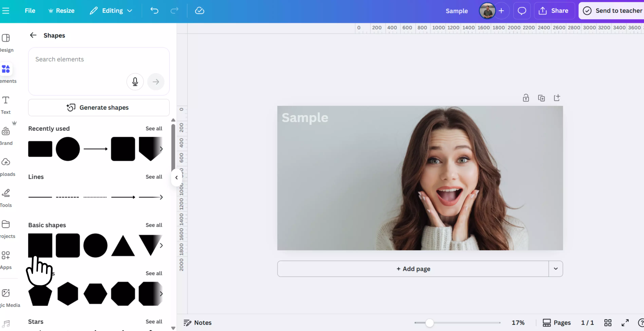Click the duplicate page icon
Screen dimensions: 644x331
[541, 98]
